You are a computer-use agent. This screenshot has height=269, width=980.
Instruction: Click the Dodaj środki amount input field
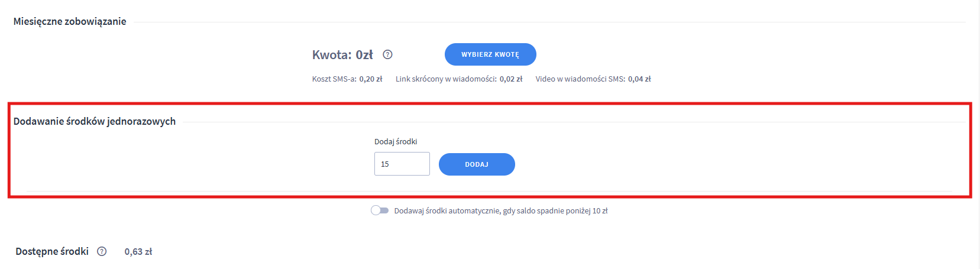click(x=402, y=164)
